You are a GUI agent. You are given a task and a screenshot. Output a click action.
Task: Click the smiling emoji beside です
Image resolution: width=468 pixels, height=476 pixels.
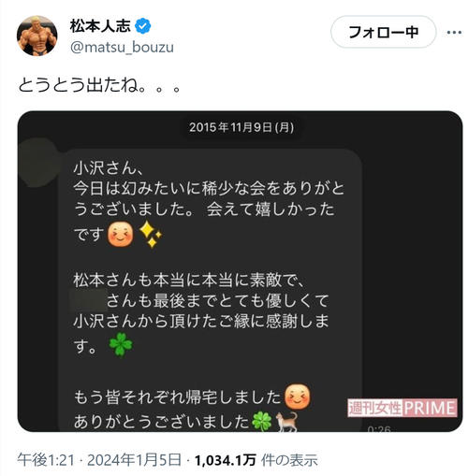click(121, 234)
